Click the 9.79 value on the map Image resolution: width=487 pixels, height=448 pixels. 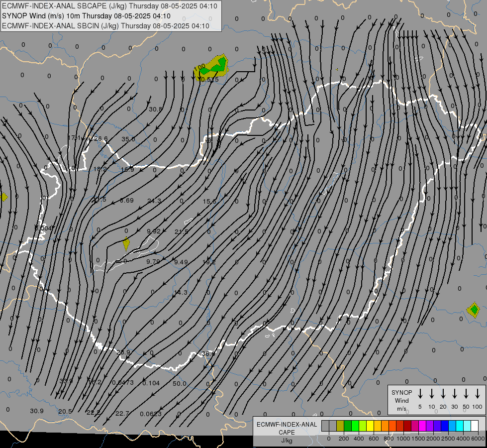[x=153, y=261]
